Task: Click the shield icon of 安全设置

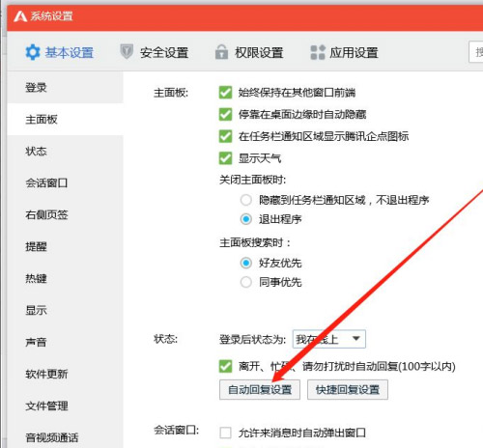Action: pyautogui.click(x=127, y=52)
